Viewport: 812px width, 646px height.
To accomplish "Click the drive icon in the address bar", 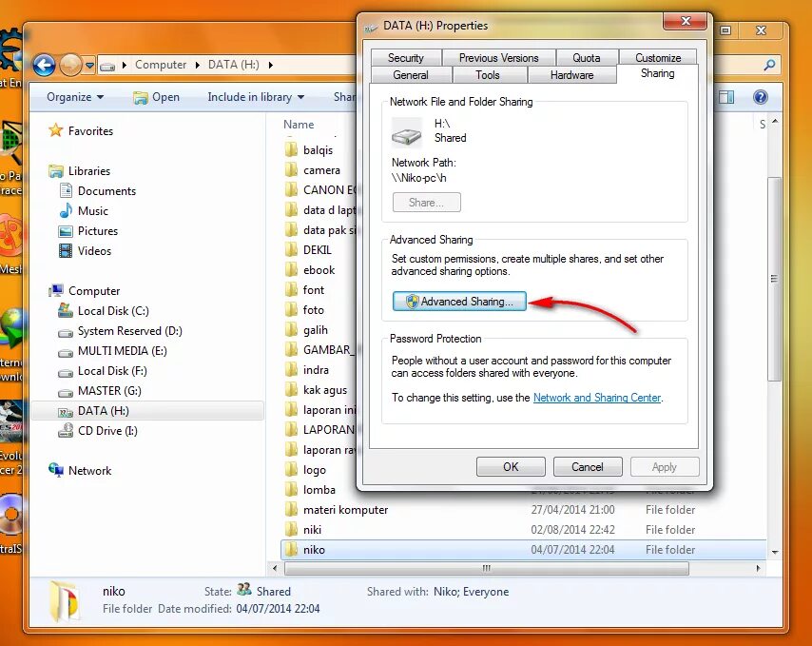I will pyautogui.click(x=107, y=66).
